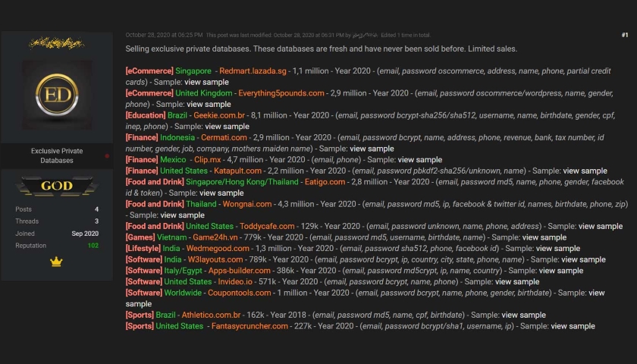Open the Geekie.com.br link
The image size is (637, 364).
219,115
